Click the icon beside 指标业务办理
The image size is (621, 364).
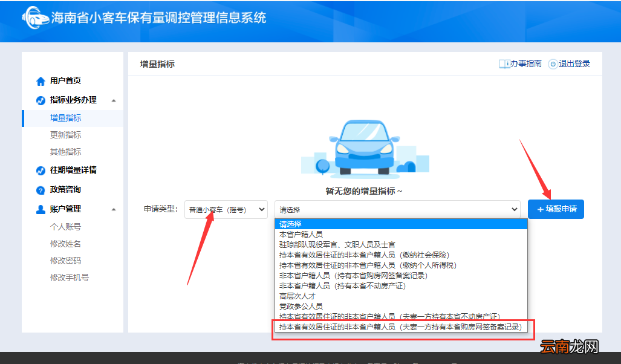tap(41, 100)
